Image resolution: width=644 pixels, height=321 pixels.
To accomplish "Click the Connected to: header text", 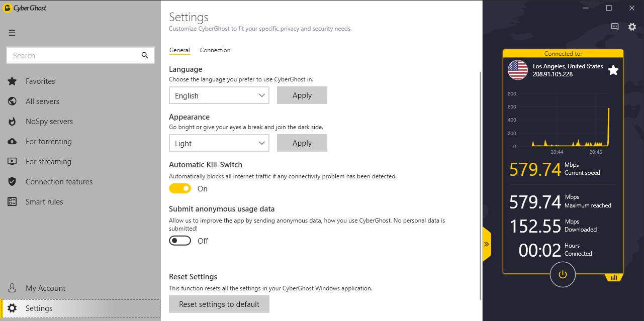I will pos(563,54).
